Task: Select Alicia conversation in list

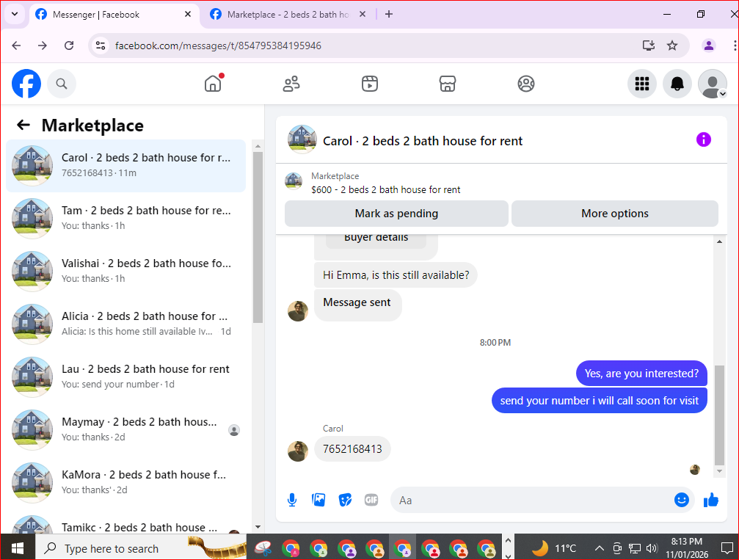Action: (125, 324)
